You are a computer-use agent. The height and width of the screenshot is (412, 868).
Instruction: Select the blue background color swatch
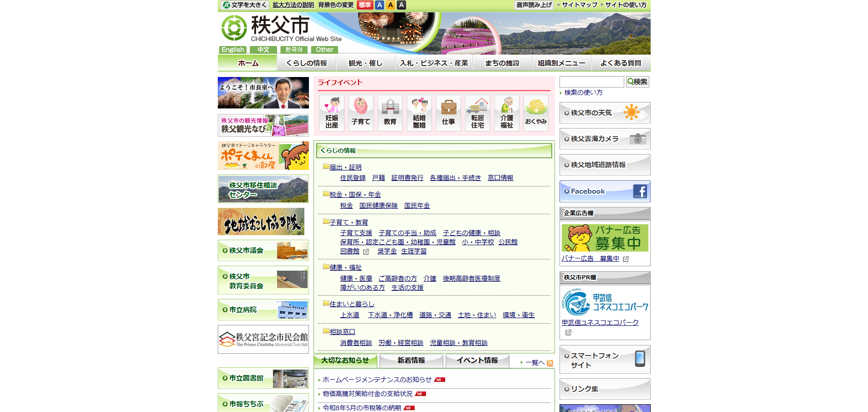pyautogui.click(x=380, y=5)
